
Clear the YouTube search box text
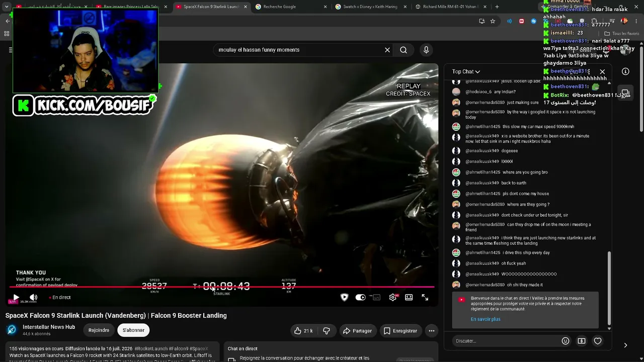[x=387, y=50]
